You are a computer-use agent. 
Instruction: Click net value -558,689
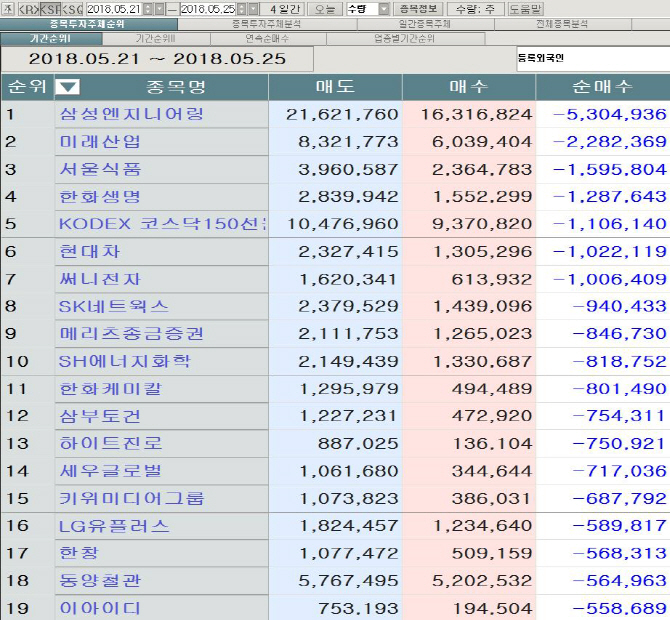(619, 609)
